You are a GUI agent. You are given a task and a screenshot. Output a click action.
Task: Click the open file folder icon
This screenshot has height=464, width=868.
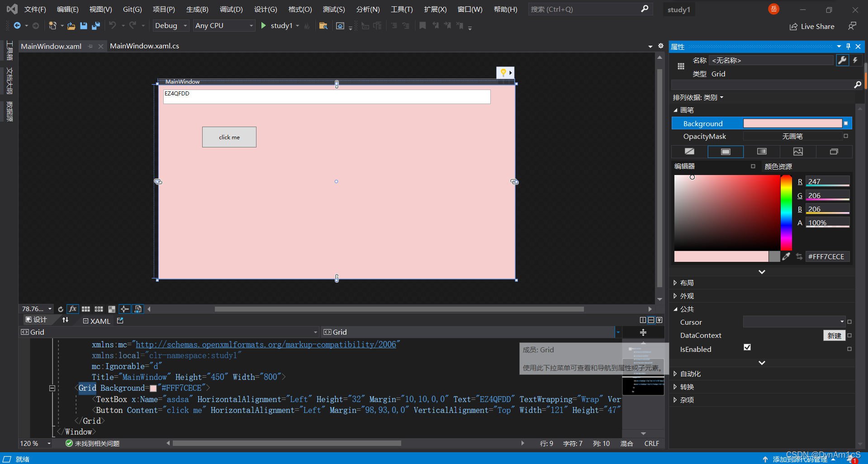tap(71, 26)
